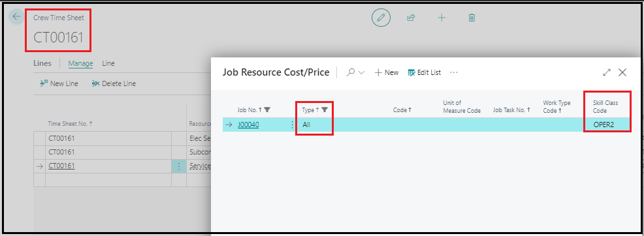
Task: Click the New button in dialog
Action: 387,72
